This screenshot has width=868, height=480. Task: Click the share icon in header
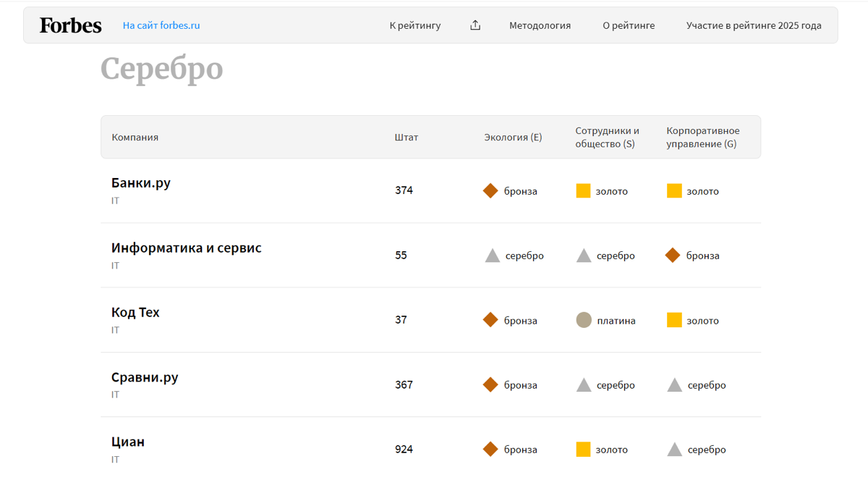tap(475, 25)
